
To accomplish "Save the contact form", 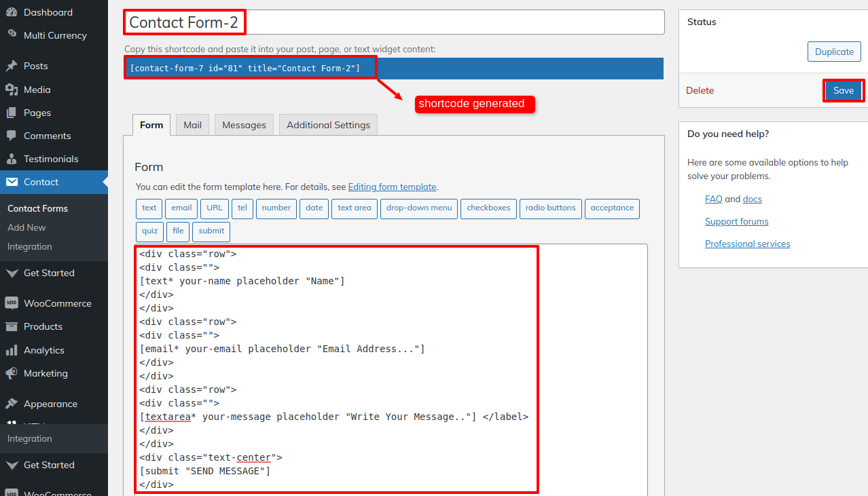I will click(843, 91).
